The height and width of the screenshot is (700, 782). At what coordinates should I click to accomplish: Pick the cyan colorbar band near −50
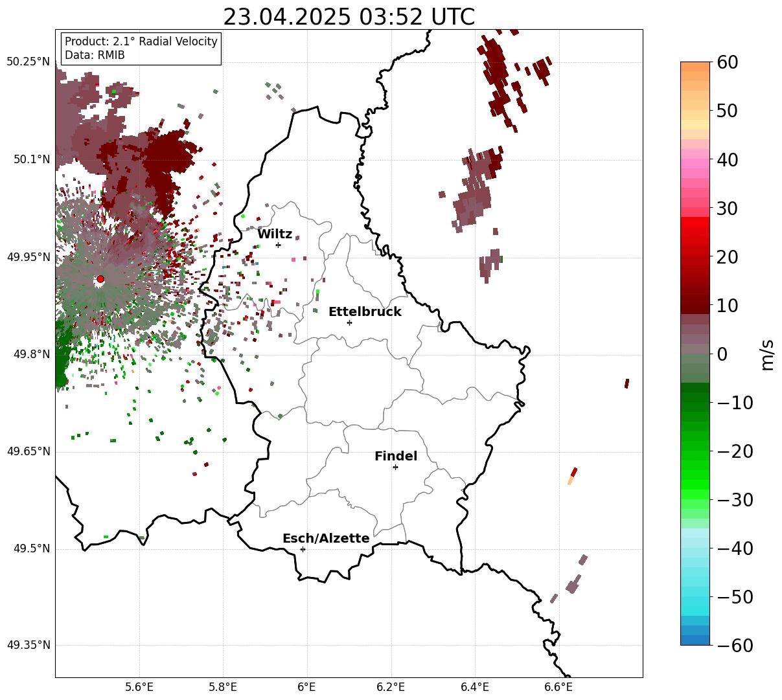click(x=695, y=601)
